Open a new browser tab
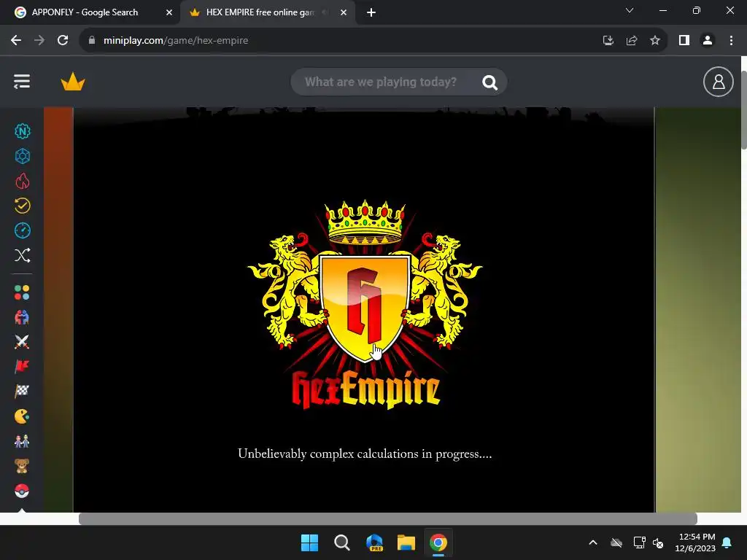This screenshot has width=747, height=560. coord(371,12)
